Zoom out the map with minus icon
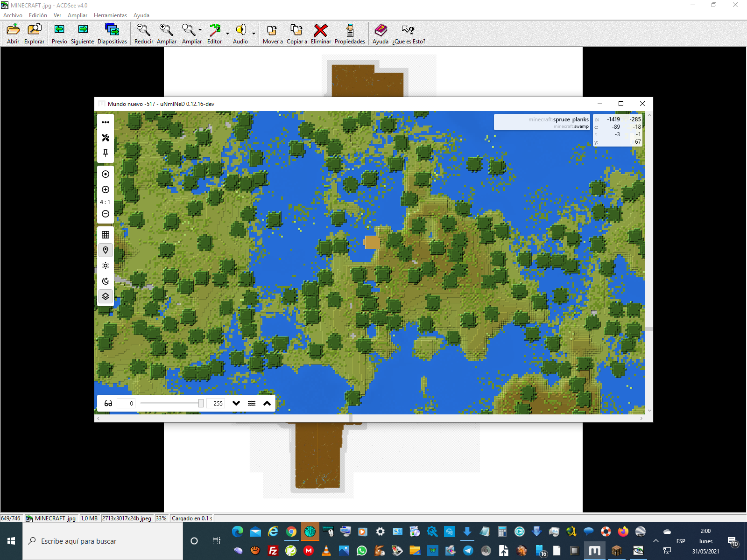The width and height of the screenshot is (747, 560). coord(106,214)
